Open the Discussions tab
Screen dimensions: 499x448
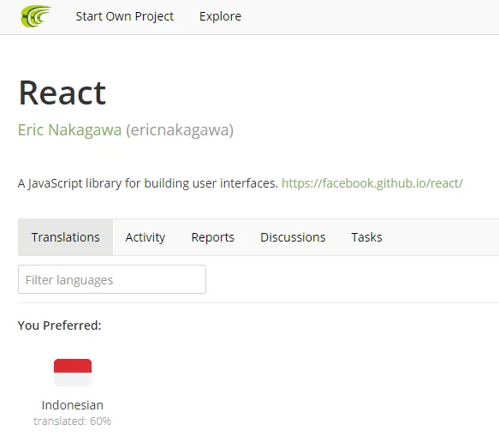pos(293,237)
